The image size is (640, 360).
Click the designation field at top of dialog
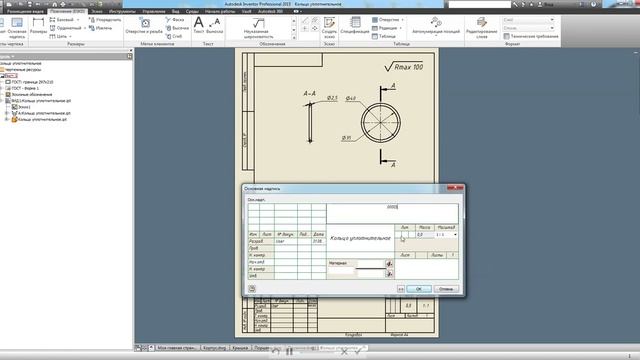pos(392,213)
